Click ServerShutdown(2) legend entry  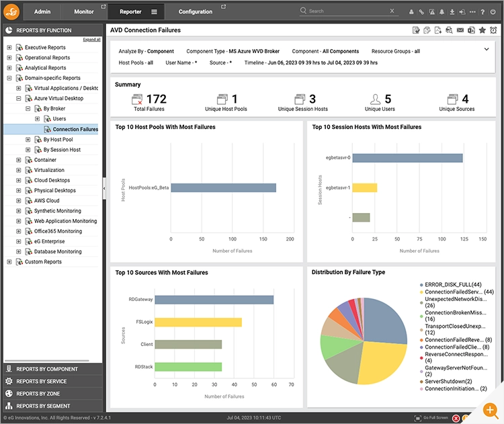tap(448, 381)
